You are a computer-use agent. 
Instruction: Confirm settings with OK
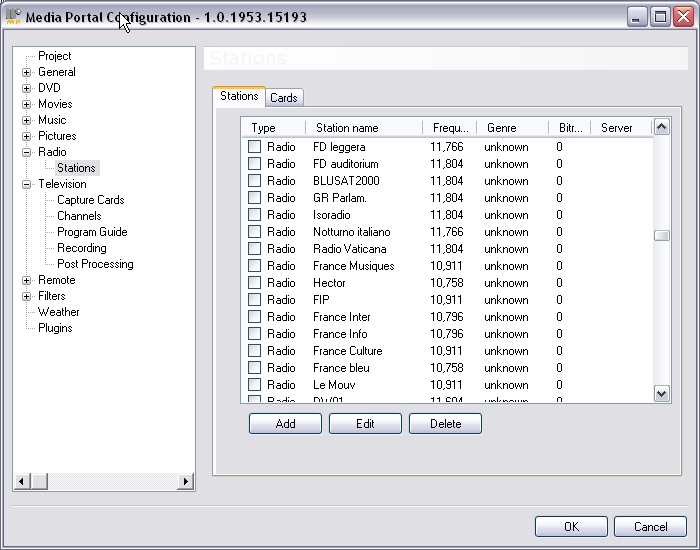(x=571, y=526)
